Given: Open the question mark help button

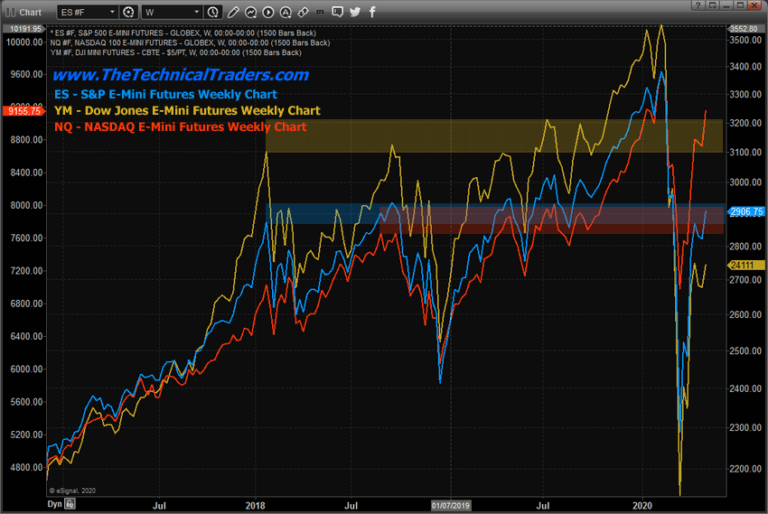Looking at the screenshot, I should click(x=697, y=5).
